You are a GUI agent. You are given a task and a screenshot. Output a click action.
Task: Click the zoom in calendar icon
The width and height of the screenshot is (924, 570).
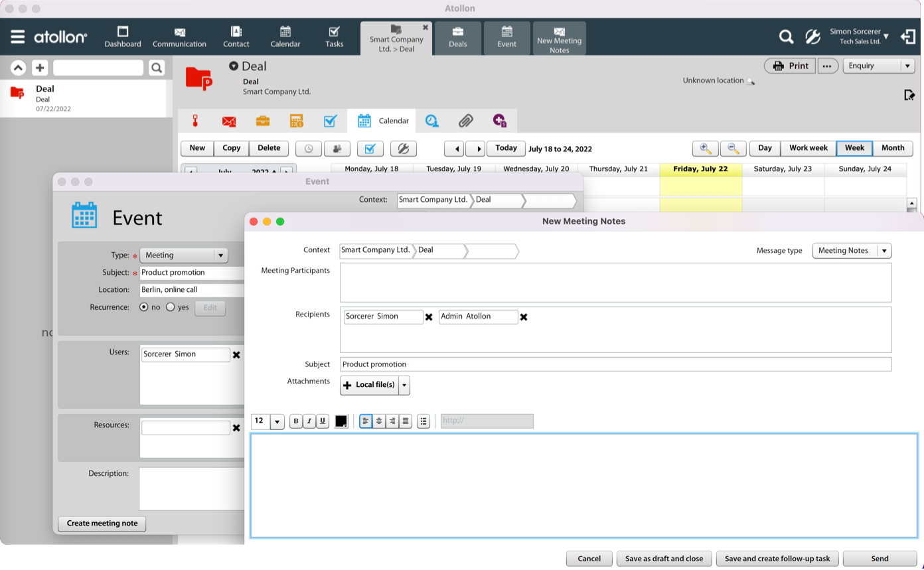(705, 149)
